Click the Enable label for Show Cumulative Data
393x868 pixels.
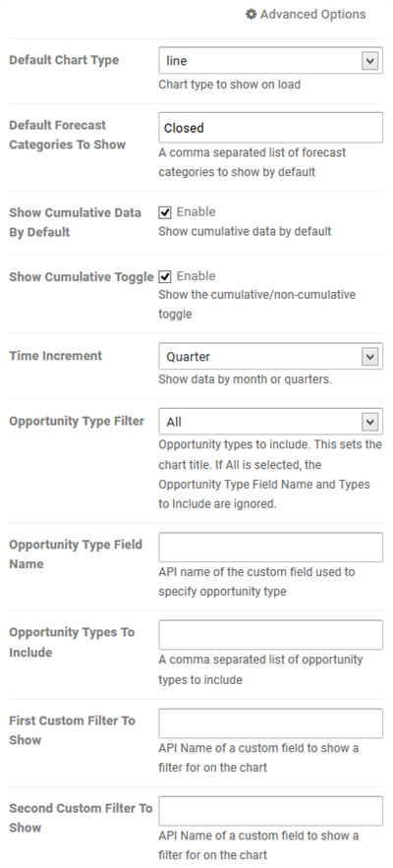click(196, 212)
